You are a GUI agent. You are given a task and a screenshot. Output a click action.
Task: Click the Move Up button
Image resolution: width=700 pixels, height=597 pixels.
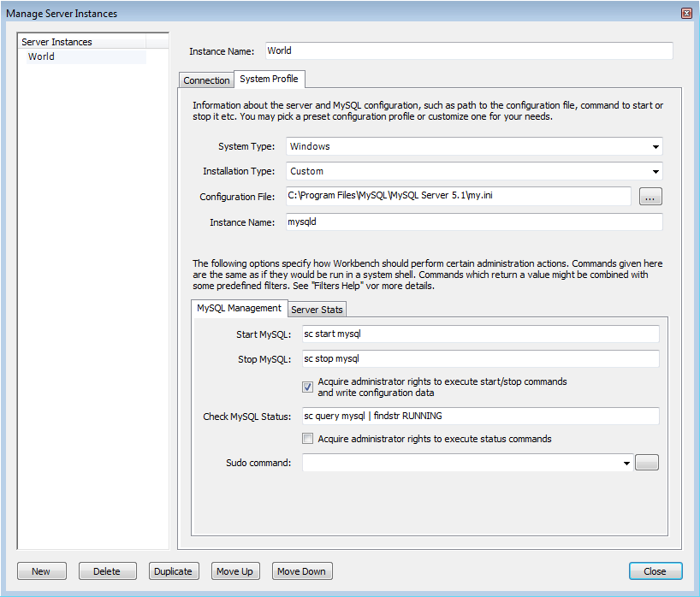click(x=235, y=571)
